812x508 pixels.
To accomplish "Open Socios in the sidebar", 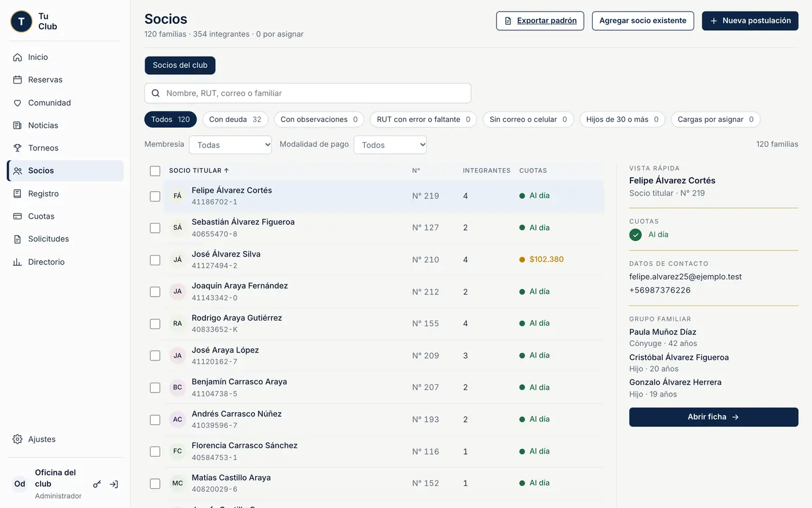I will [66, 171].
